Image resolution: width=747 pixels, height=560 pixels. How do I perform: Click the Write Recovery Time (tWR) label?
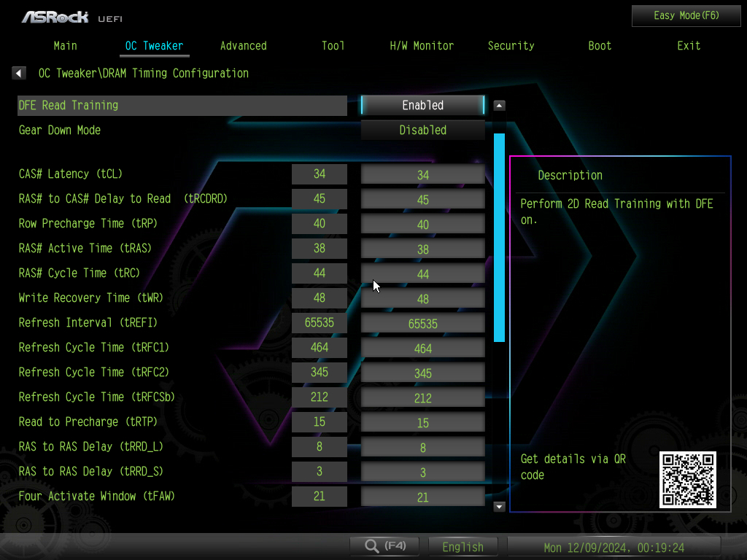click(91, 297)
